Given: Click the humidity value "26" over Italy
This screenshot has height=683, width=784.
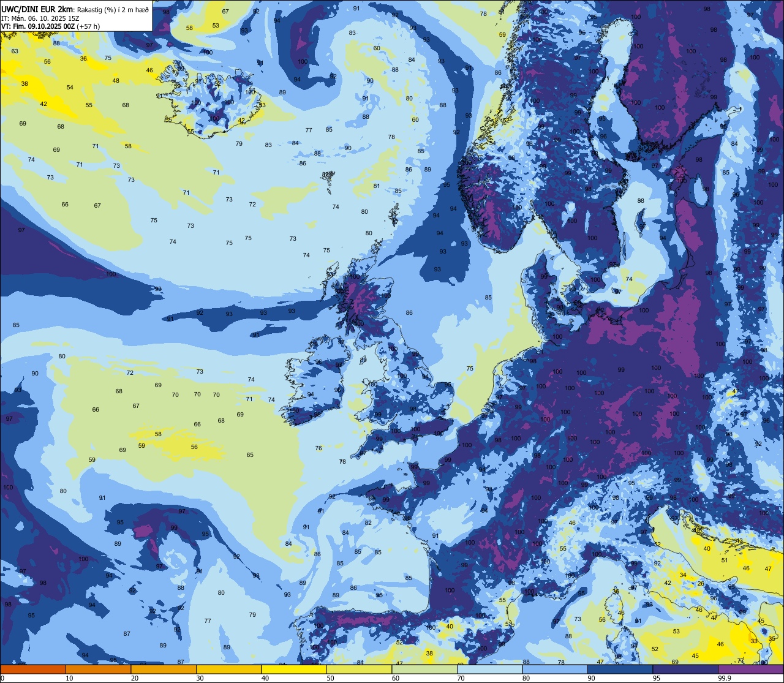Looking at the screenshot, I should (701, 584).
